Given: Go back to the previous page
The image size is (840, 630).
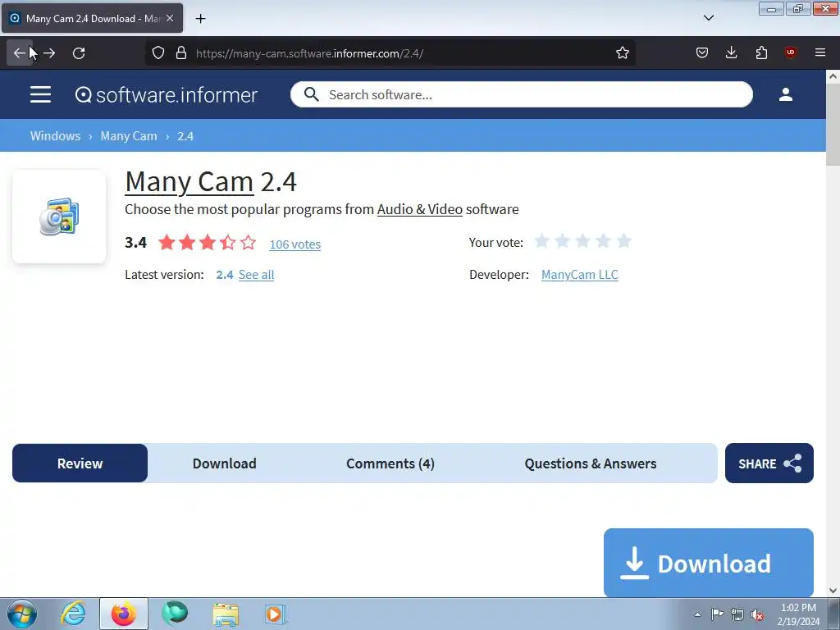Looking at the screenshot, I should click(x=20, y=53).
